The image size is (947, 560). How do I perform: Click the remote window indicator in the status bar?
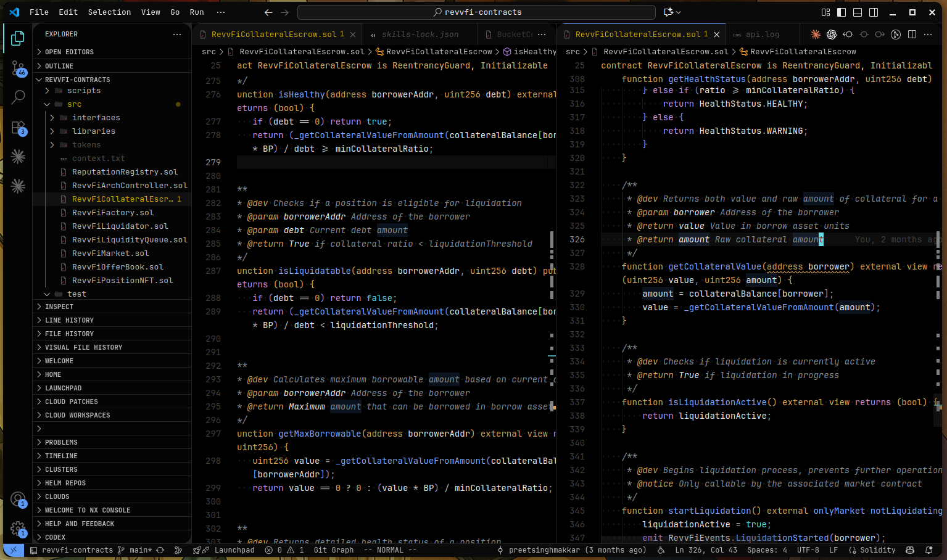(14, 550)
